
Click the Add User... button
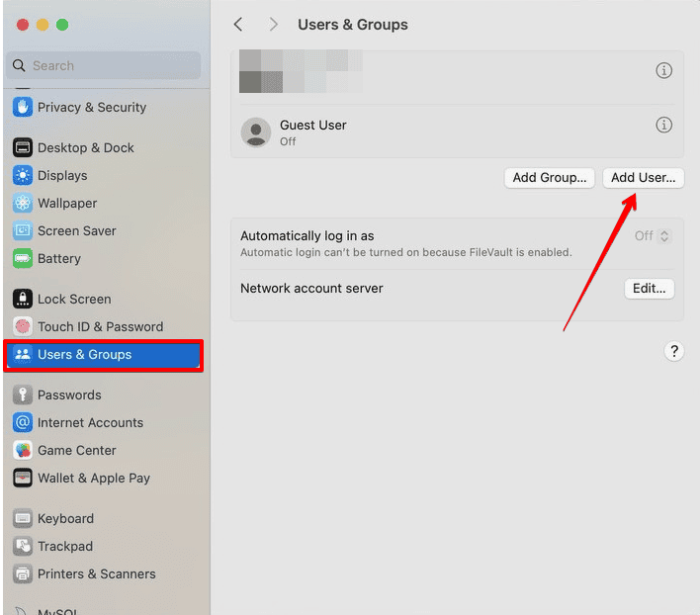pyautogui.click(x=643, y=178)
